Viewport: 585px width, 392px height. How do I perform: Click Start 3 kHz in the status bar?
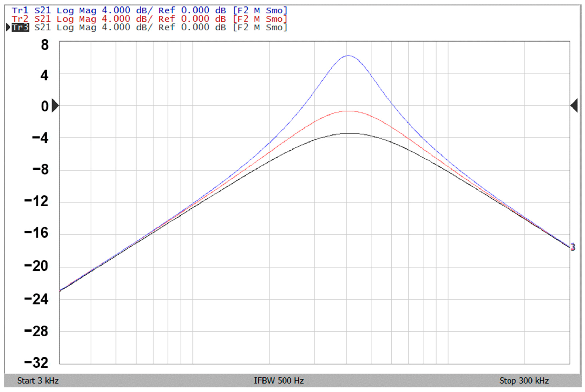tap(38, 381)
